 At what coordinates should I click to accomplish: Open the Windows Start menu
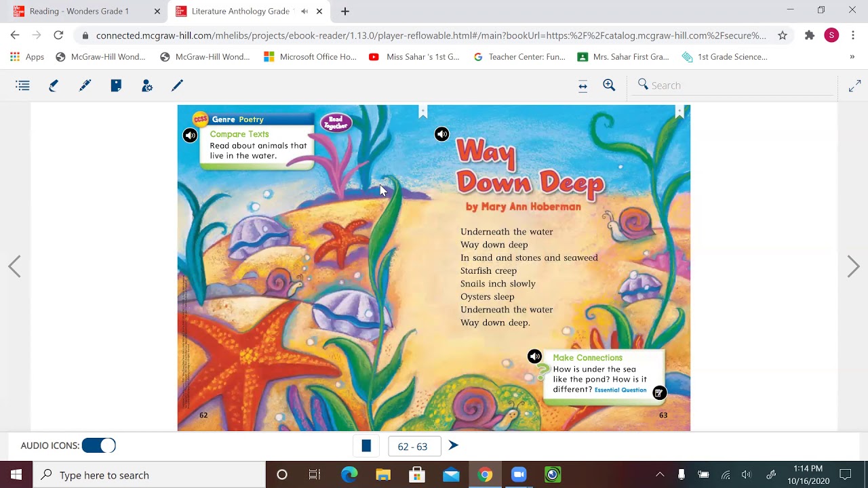pyautogui.click(x=16, y=474)
